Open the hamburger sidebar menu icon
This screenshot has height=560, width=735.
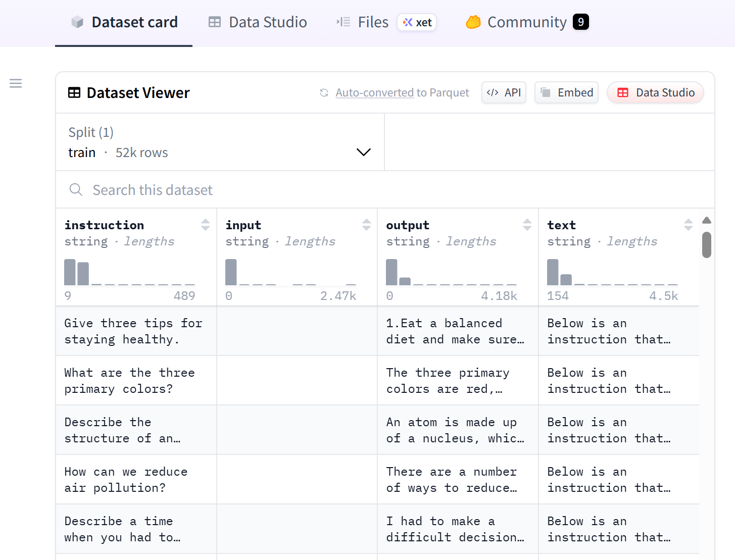coord(16,83)
